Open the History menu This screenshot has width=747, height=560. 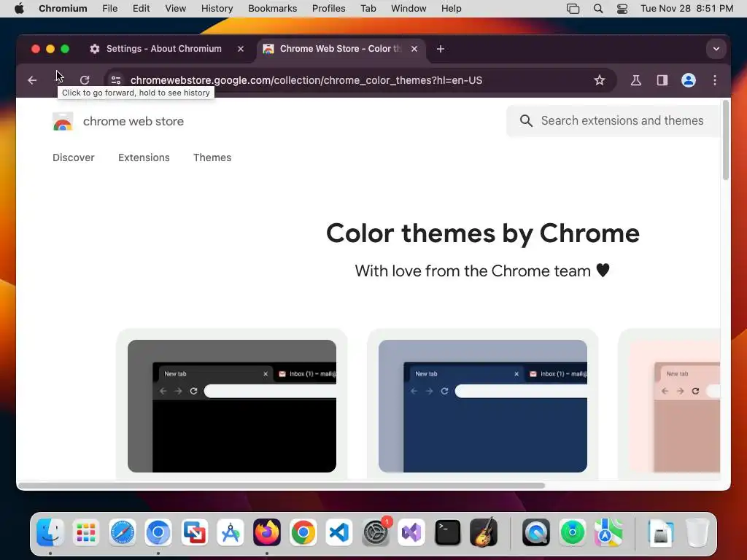(x=217, y=9)
